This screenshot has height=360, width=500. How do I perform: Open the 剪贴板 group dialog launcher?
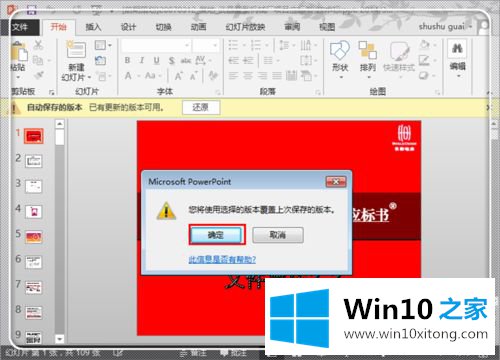pos(52,92)
